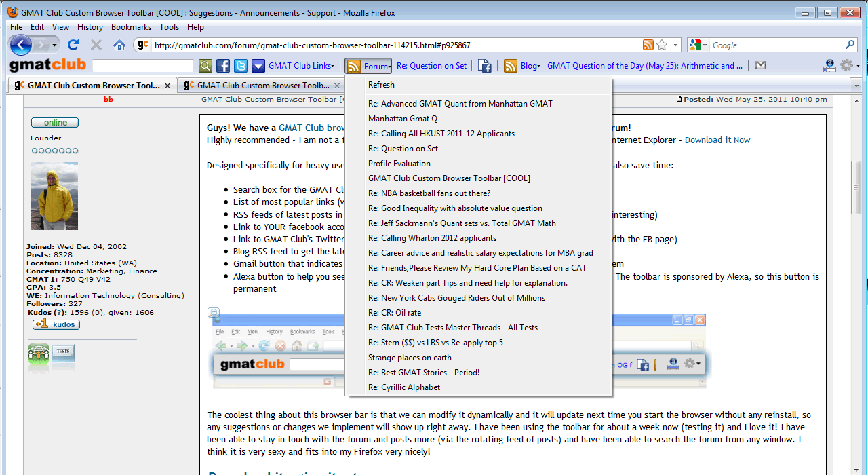Open Re: Calling All HKUST 2011-12 Applicants
This screenshot has height=475, width=868.
tap(478, 134)
